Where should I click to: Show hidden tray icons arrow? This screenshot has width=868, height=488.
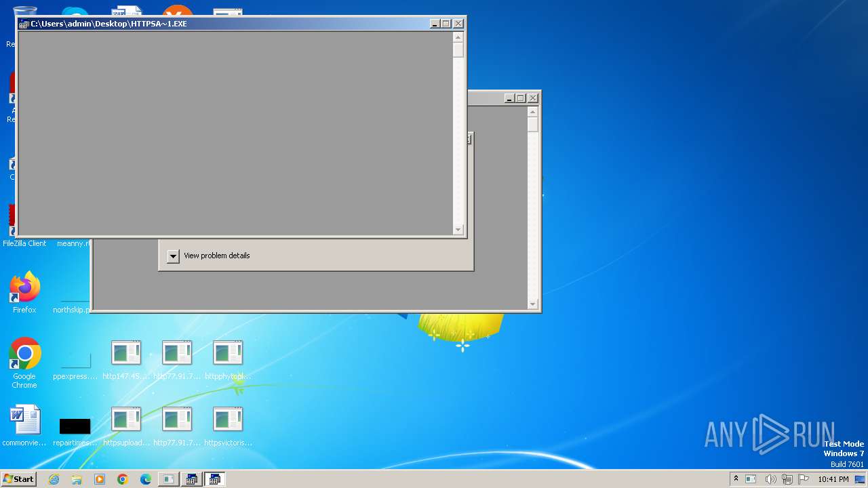(736, 479)
